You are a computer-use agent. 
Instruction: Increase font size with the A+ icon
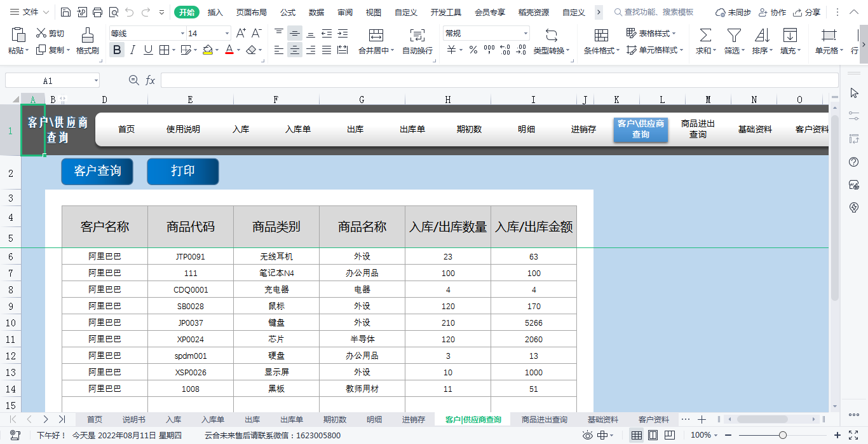pyautogui.click(x=241, y=33)
